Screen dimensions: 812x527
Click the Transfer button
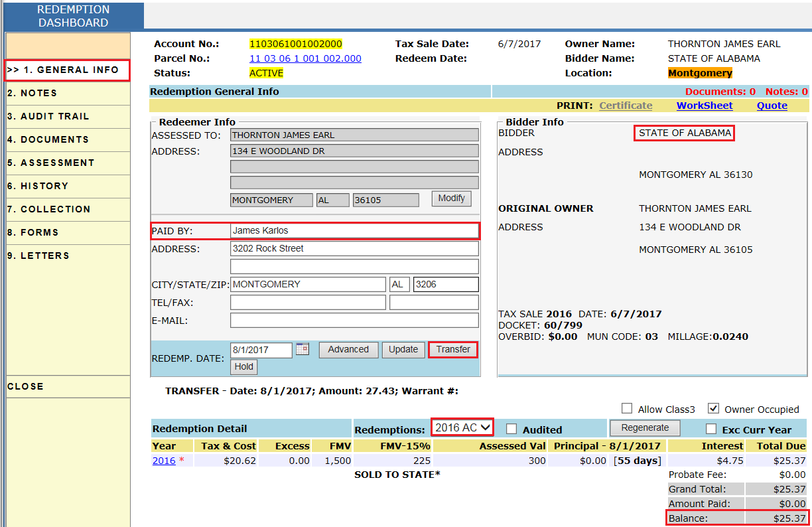(453, 349)
